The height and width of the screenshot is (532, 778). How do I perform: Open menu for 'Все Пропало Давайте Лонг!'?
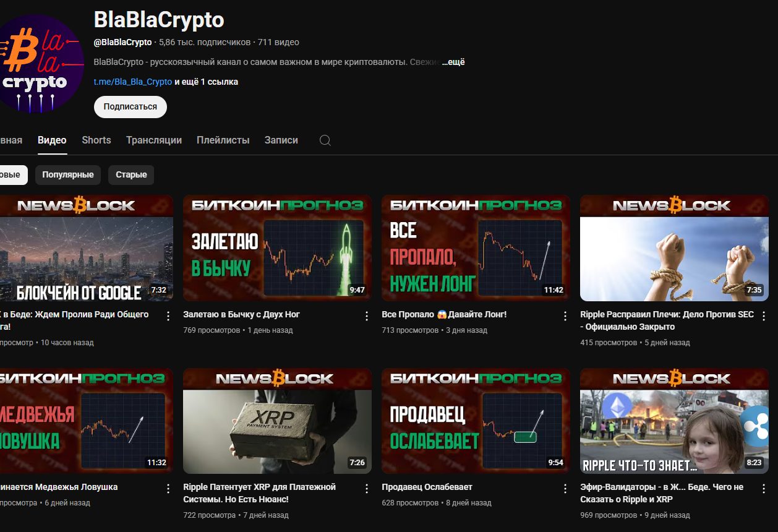[565, 316]
